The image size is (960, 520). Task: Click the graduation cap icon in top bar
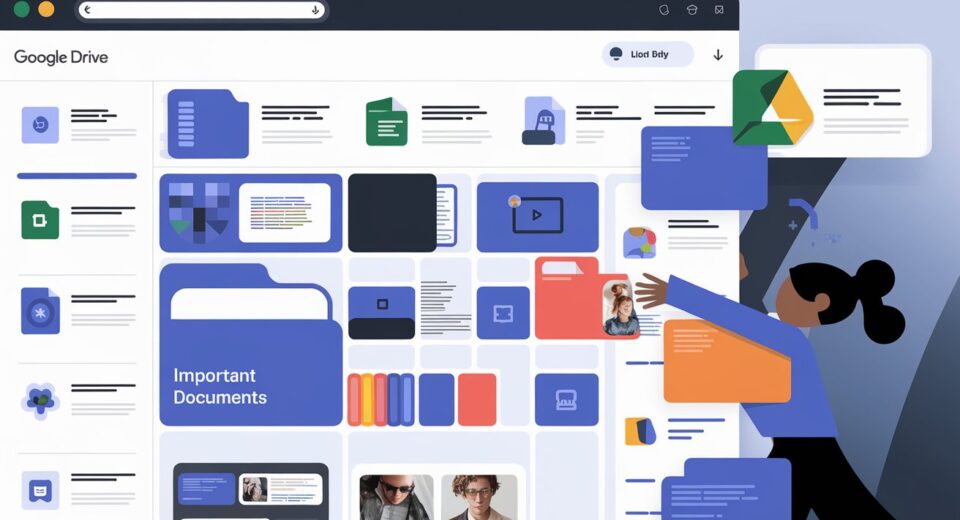pyautogui.click(x=692, y=10)
